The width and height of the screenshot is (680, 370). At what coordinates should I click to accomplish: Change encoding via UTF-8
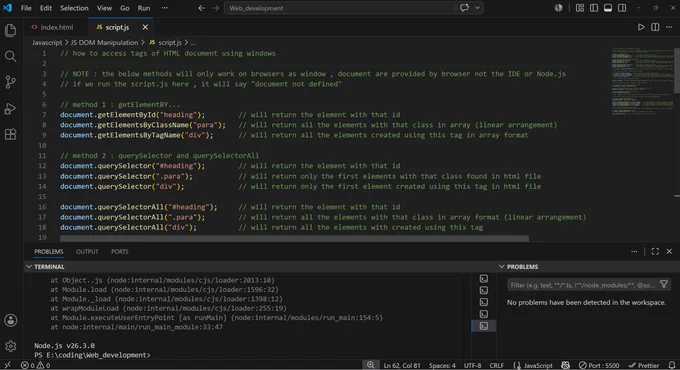pos(473,365)
